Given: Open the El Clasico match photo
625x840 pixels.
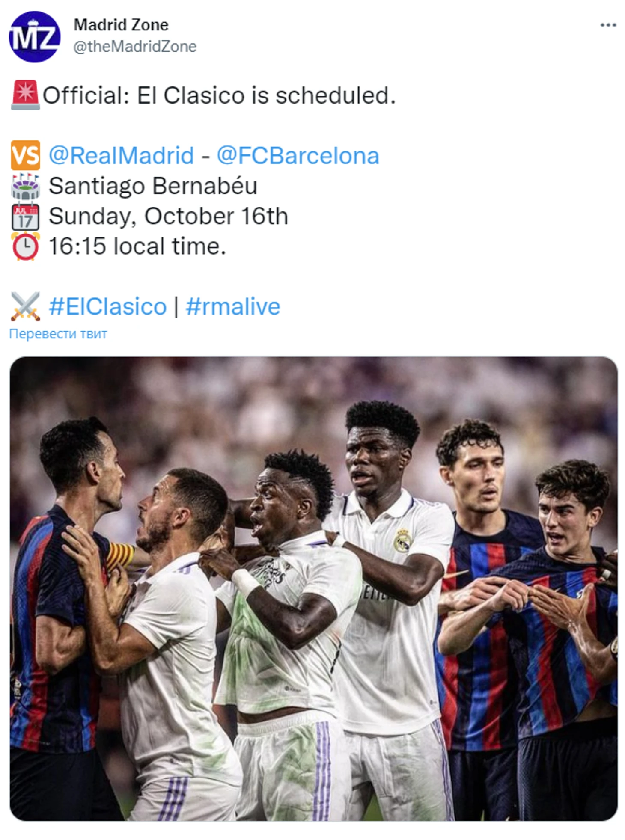Looking at the screenshot, I should pyautogui.click(x=313, y=589).
